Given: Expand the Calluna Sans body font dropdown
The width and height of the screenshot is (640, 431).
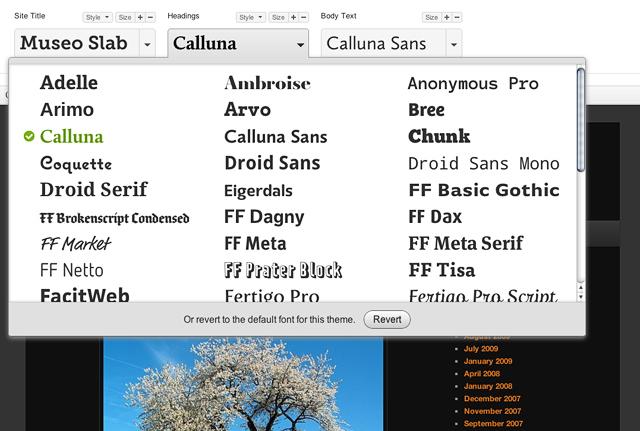Looking at the screenshot, I should (x=454, y=44).
